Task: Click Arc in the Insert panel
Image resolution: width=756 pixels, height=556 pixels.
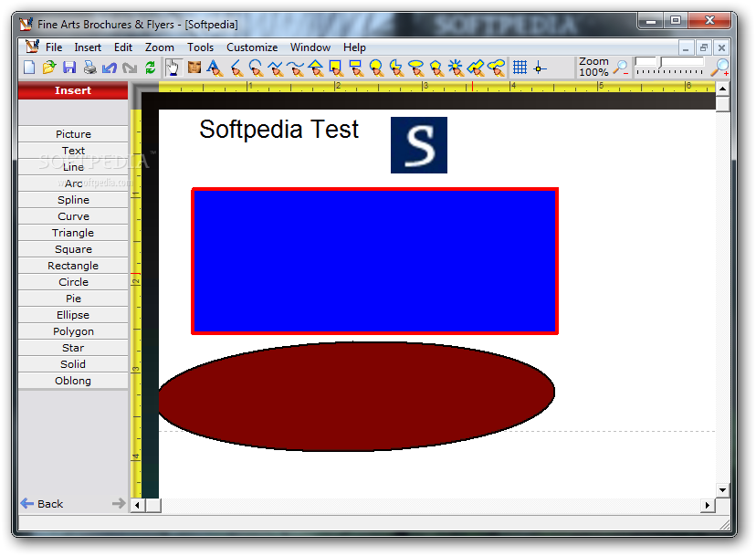Action: click(73, 184)
